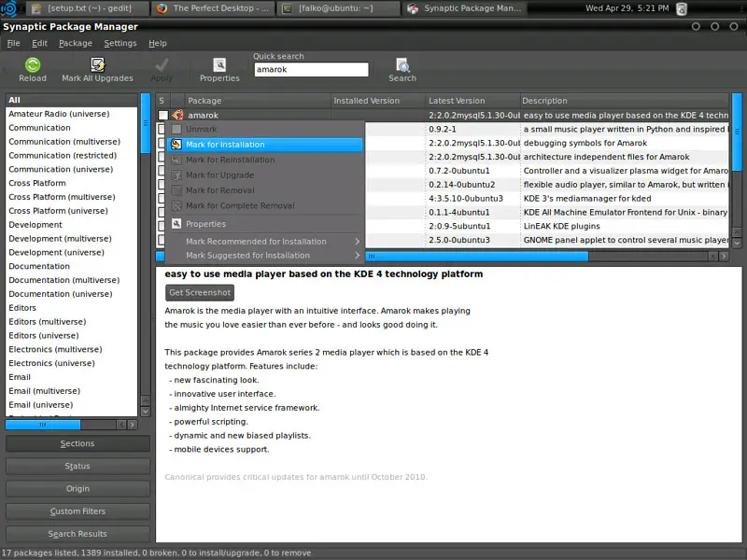Screen dimensions: 747x560
Task: Switch to the terminal via panel icon
Action: coord(287,8)
